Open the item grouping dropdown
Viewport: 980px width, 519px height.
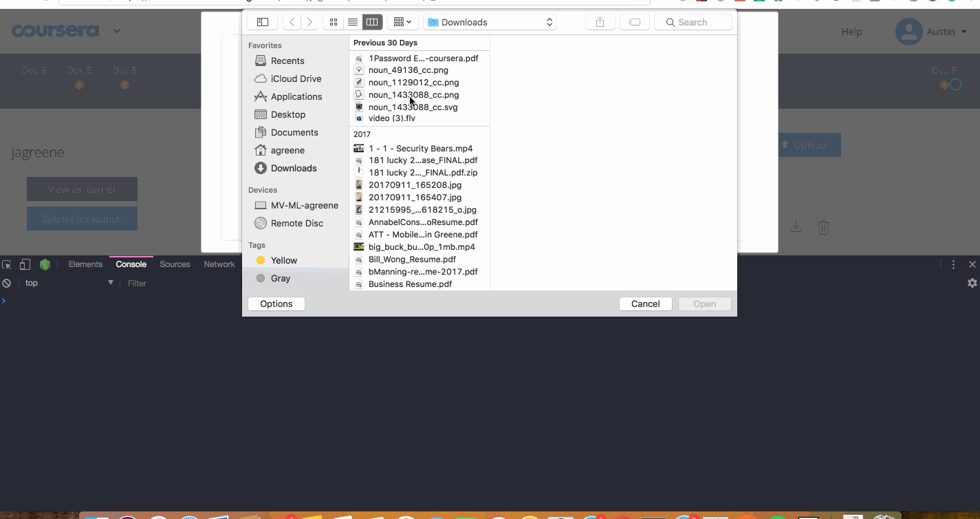tap(402, 21)
